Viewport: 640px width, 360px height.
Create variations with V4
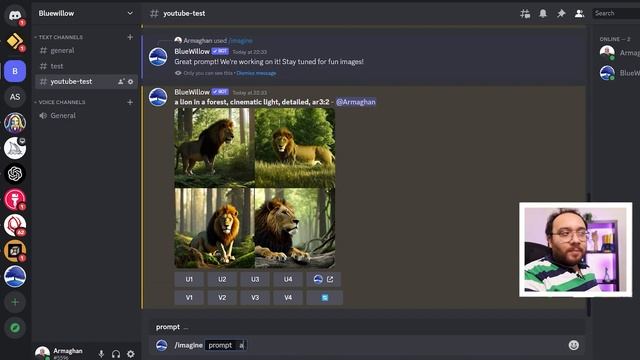coord(288,298)
